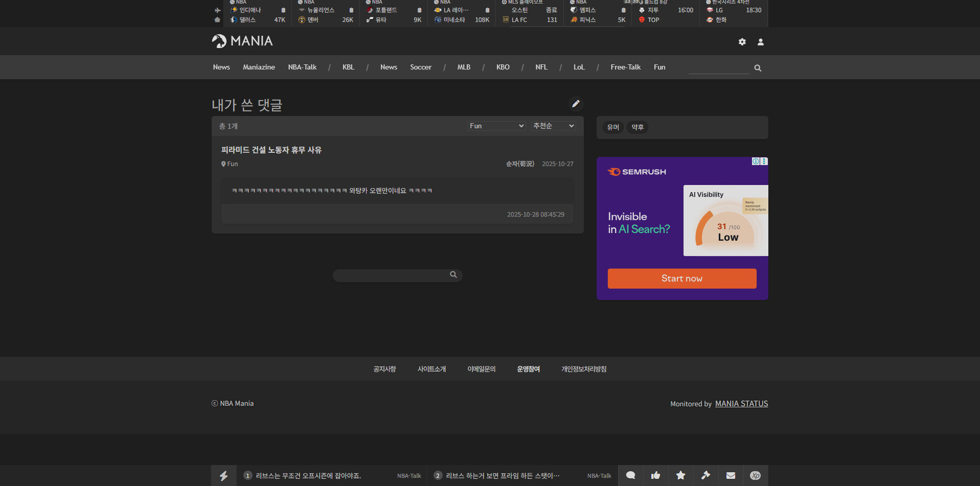The width and height of the screenshot is (980, 486).
Task: Click the XP badge icon
Action: 755,475
